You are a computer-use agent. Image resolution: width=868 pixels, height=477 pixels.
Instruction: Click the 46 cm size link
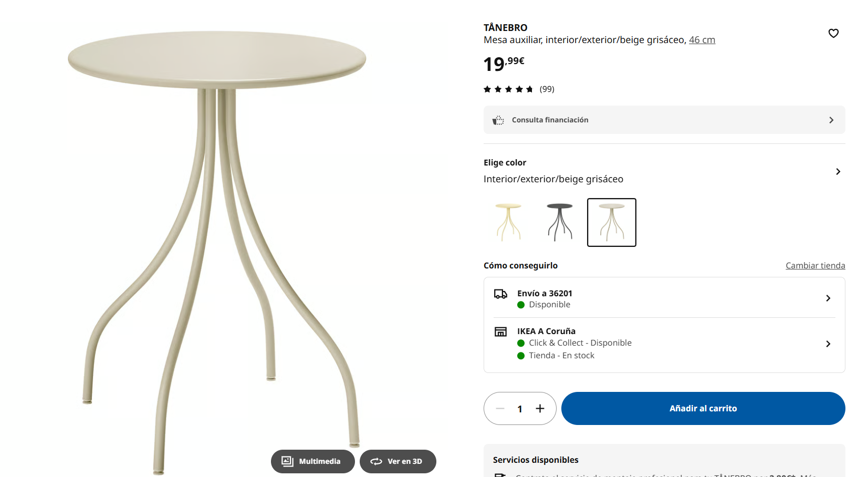[702, 40]
